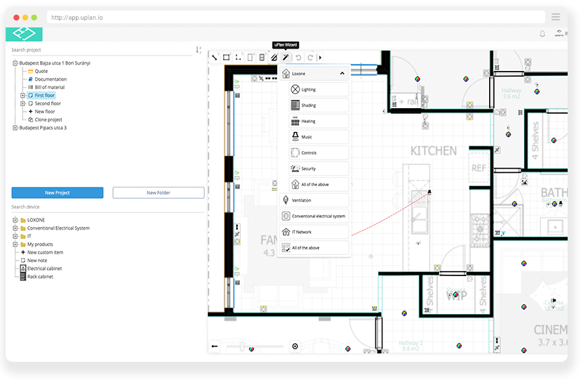Undo the last action
Screen dimensions: 588x385
pyautogui.click(x=298, y=58)
